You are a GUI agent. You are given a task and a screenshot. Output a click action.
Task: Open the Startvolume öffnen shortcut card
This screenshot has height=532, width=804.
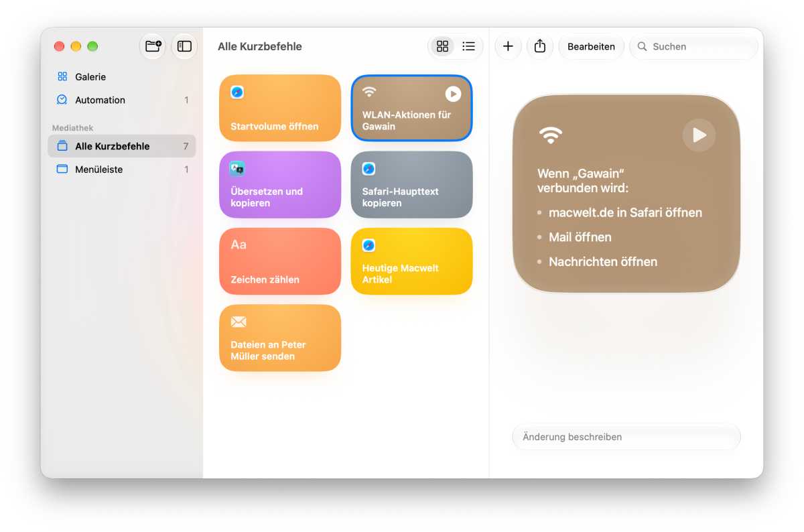tap(280, 108)
